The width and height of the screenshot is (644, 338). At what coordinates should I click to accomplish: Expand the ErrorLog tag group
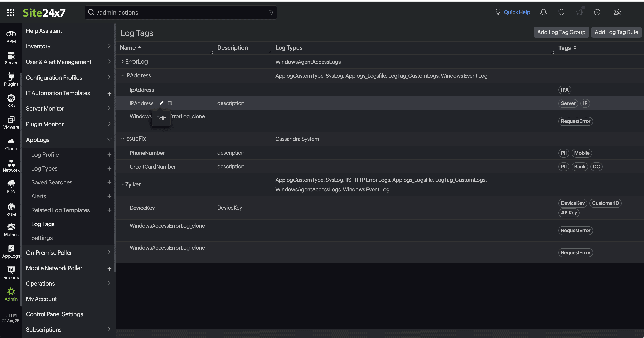coord(123,62)
